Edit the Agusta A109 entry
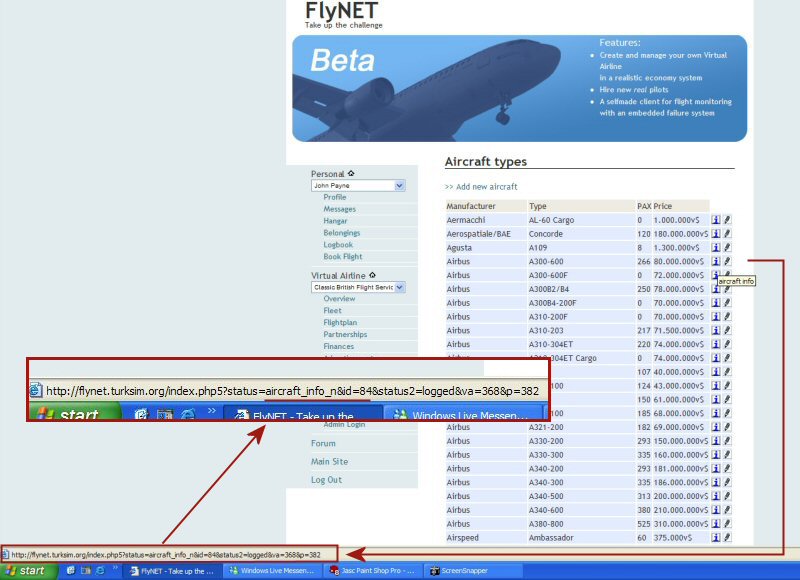The image size is (800, 580). (x=727, y=247)
